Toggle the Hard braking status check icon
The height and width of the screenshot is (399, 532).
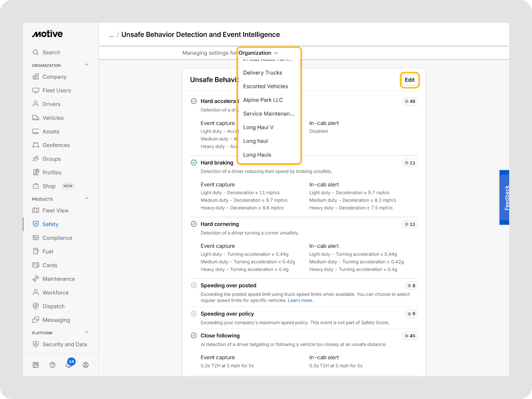194,163
